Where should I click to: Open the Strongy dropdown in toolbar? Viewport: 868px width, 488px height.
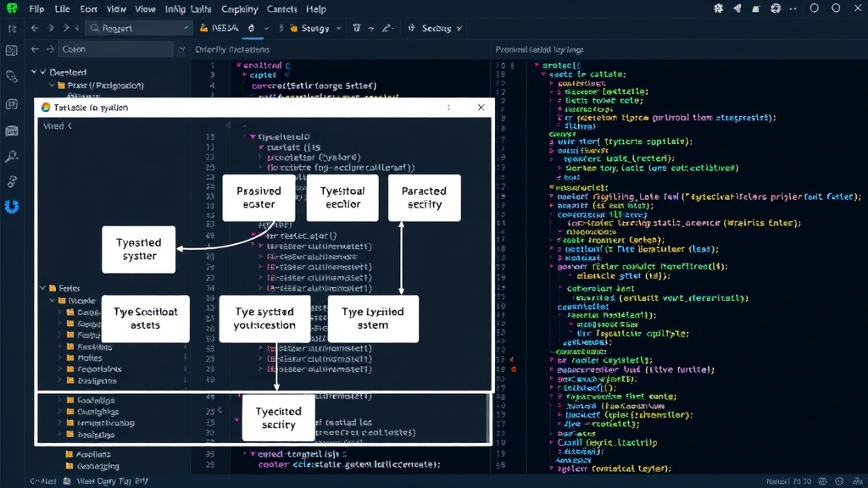(x=315, y=28)
